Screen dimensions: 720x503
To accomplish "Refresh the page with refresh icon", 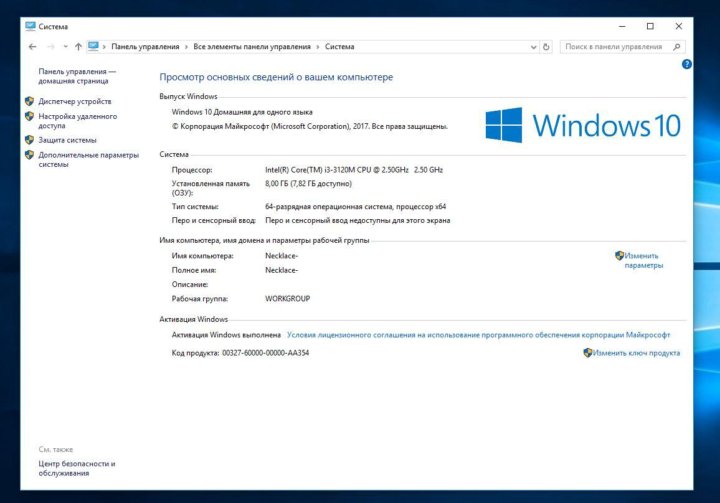I will (x=546, y=47).
